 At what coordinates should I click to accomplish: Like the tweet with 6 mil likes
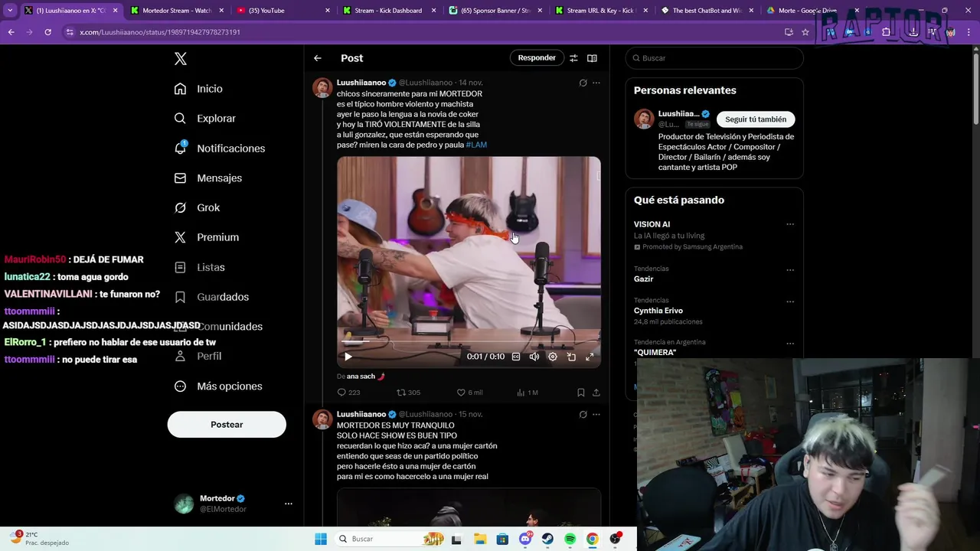point(461,393)
